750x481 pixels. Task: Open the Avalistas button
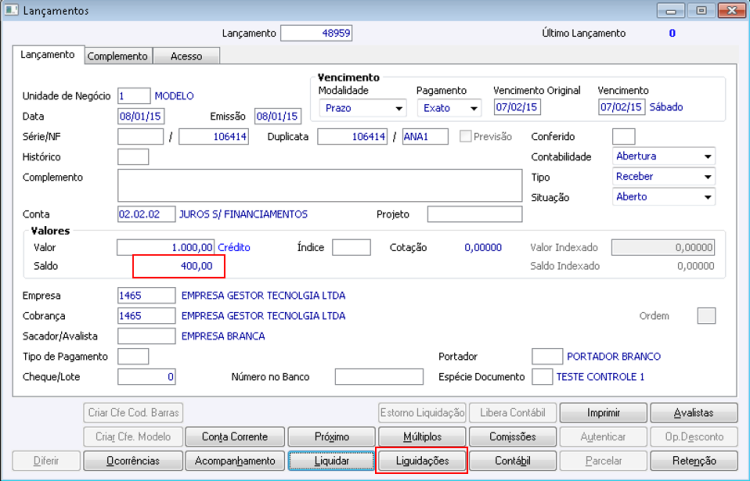[x=694, y=413]
